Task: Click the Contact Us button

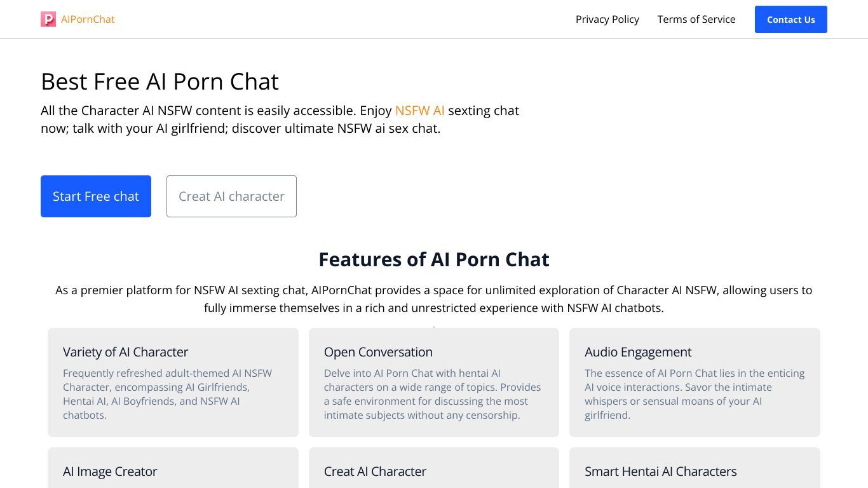Action: 791,19
